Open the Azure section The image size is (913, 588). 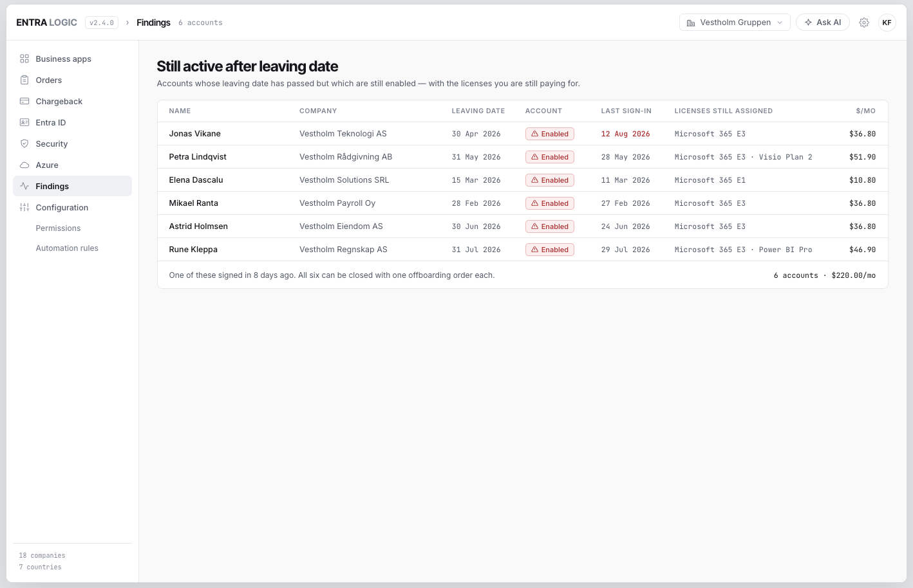click(x=72, y=165)
